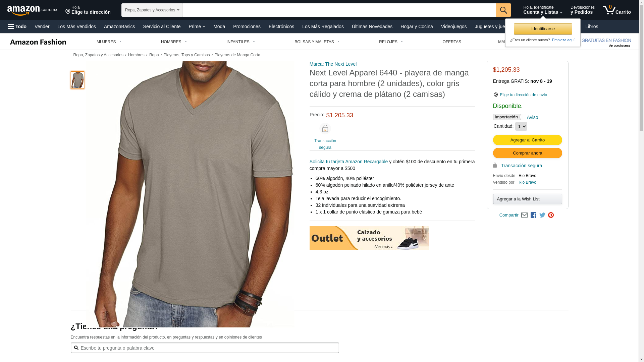Screen dimensions: 644x362
Task: Click the Identificarse sign-in button
Action: pos(543,29)
